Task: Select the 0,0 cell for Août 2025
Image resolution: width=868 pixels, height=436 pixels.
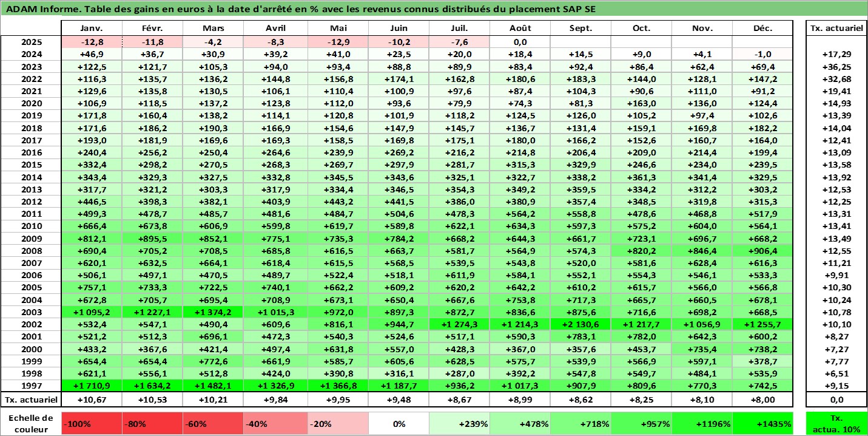Action: pos(520,42)
